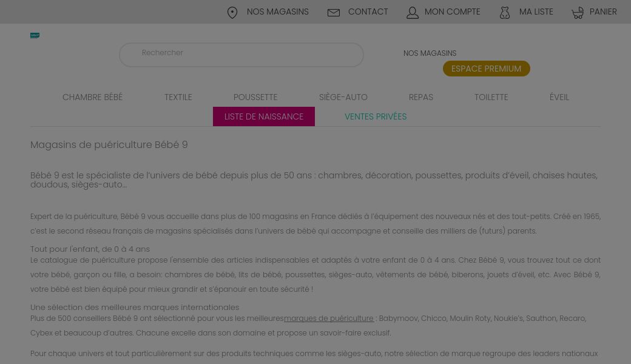631x364 pixels.
Task: Click the line starting Pour chaque univers
Action: point(314,354)
